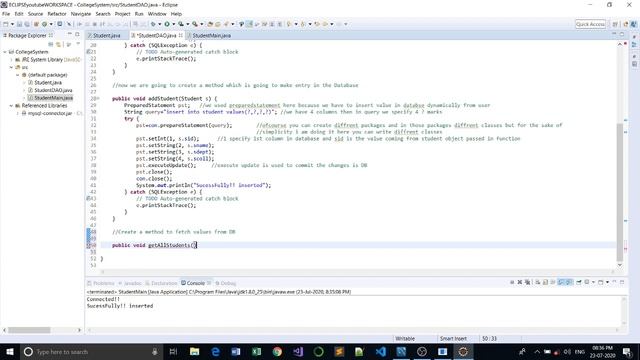Open the Window menu
The height and width of the screenshot is (360, 640).
pos(157,14)
